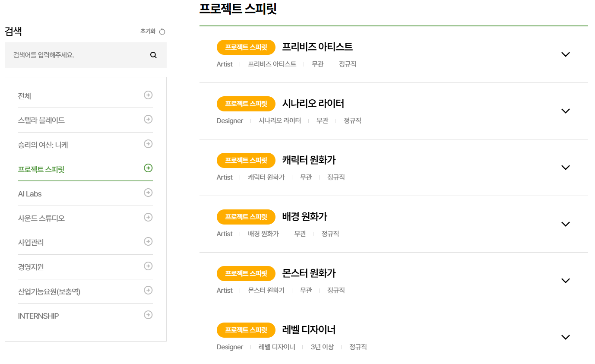Click green arrow icon beside 프로젝트 스피릿
This screenshot has width=595, height=364.
click(x=148, y=168)
